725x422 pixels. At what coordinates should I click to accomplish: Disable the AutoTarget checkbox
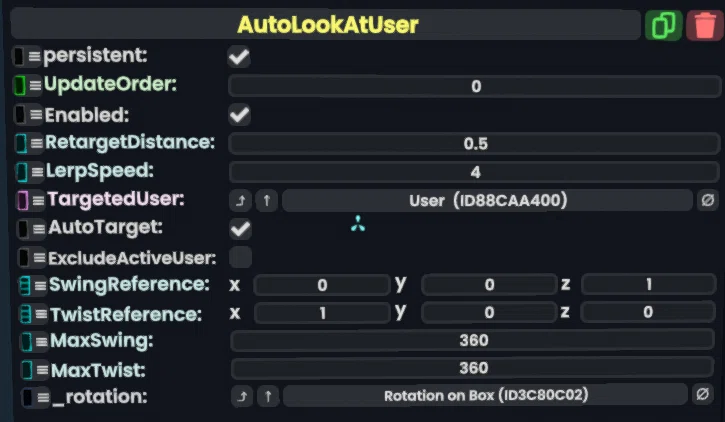[x=240, y=229]
